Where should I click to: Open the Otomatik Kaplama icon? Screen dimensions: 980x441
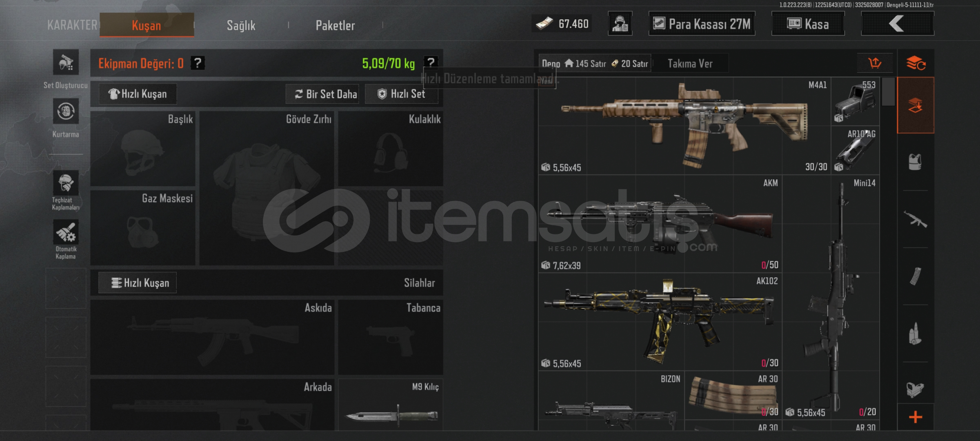tap(66, 232)
